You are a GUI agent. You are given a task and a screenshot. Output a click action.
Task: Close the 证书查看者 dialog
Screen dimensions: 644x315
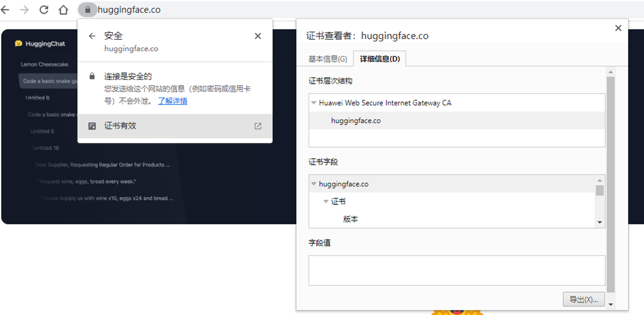click(618, 28)
